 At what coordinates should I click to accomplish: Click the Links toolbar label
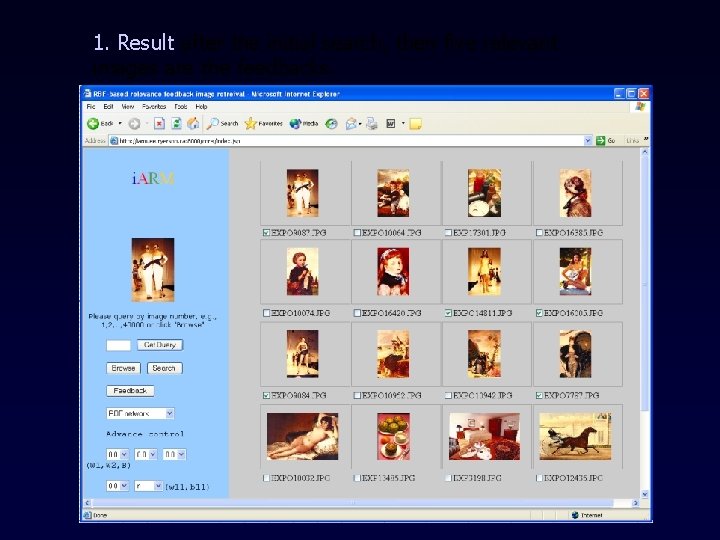pyautogui.click(x=632, y=141)
